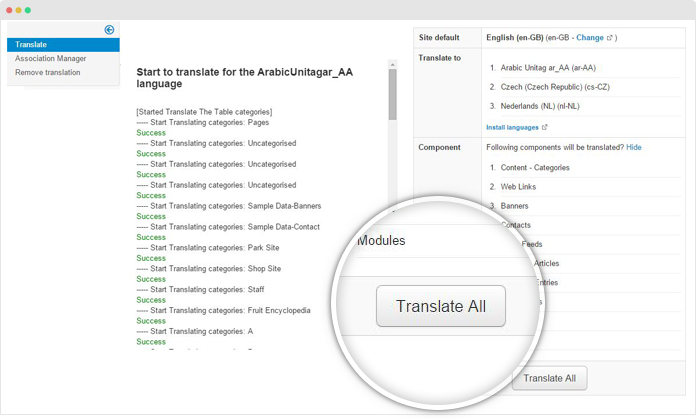Click the Change site default language link

point(590,38)
